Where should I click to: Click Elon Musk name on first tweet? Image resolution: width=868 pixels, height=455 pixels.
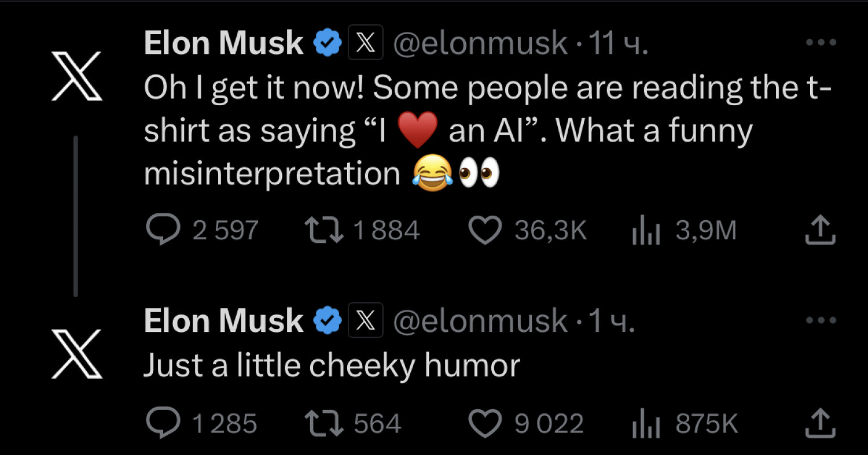coord(223,43)
